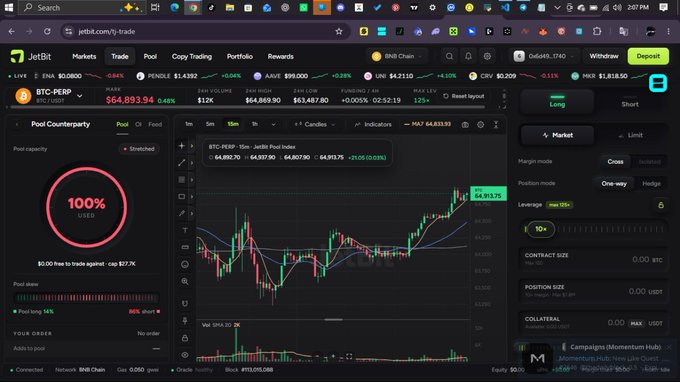Open the emoji sticker tool
This screenshot has height=382, width=680.
tap(185, 264)
